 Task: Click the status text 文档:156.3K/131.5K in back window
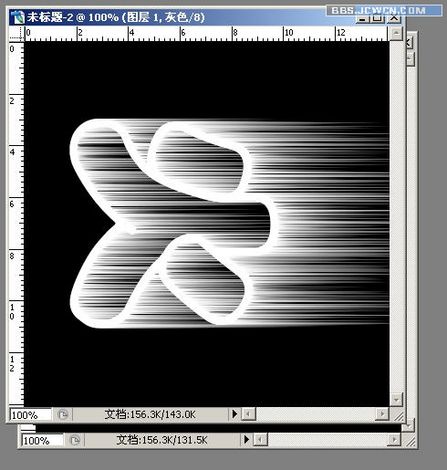tap(162, 440)
